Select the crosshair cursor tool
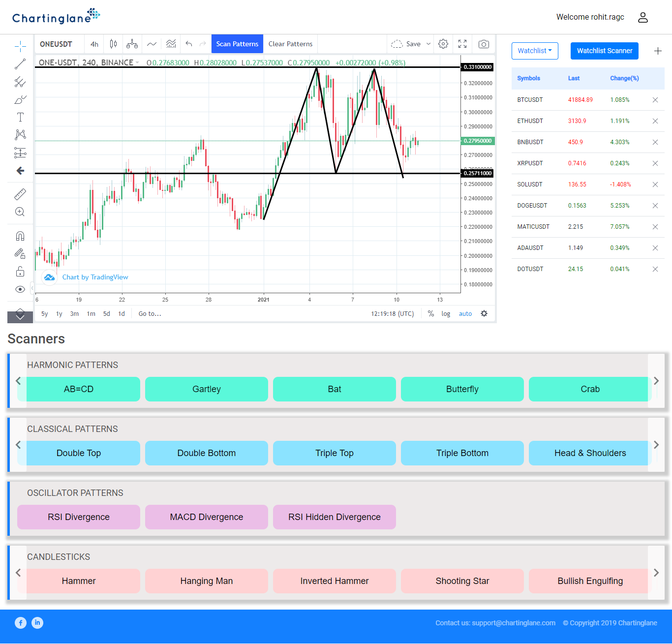The image size is (672, 644). click(20, 47)
